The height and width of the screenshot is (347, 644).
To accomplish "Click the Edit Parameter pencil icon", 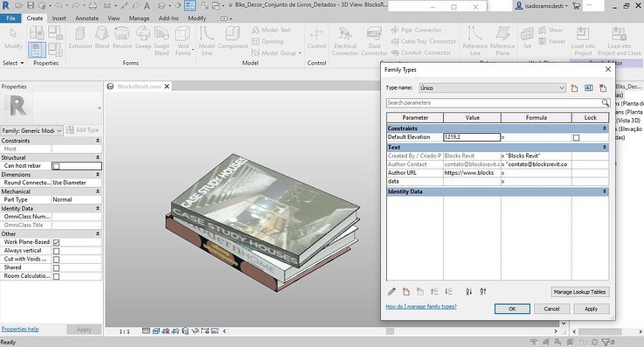I will click(391, 292).
